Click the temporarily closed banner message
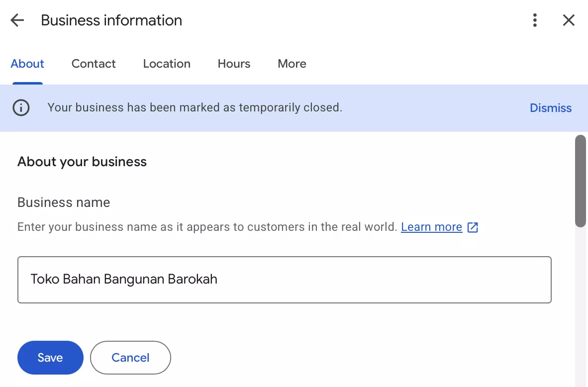The image size is (588, 387). (195, 107)
